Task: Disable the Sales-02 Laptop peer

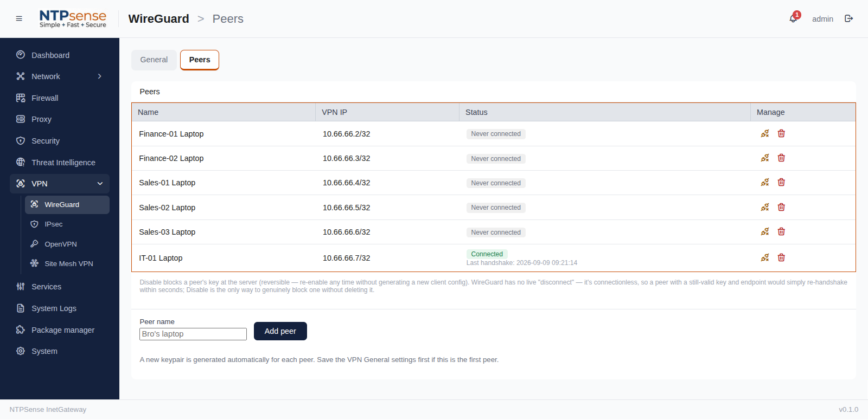Action: pyautogui.click(x=765, y=207)
